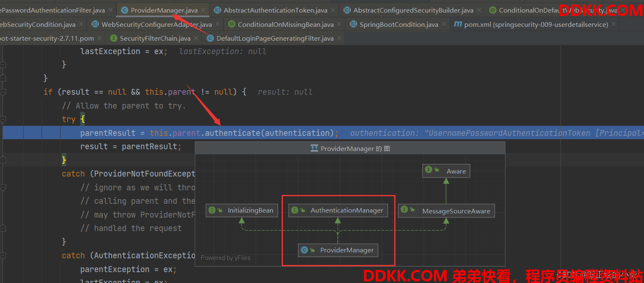Click annotation icon on ConditionalOnMissingBean.java tab

click(231, 25)
